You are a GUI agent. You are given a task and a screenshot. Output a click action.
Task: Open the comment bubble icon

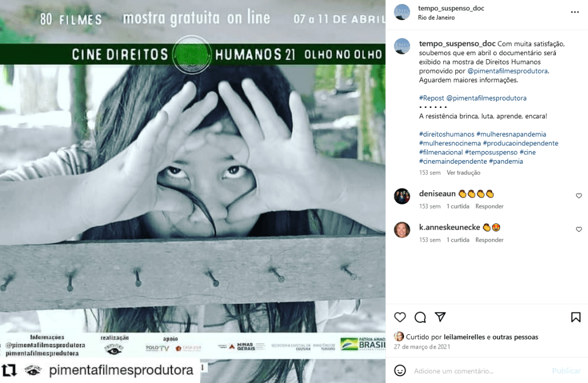[x=420, y=317]
